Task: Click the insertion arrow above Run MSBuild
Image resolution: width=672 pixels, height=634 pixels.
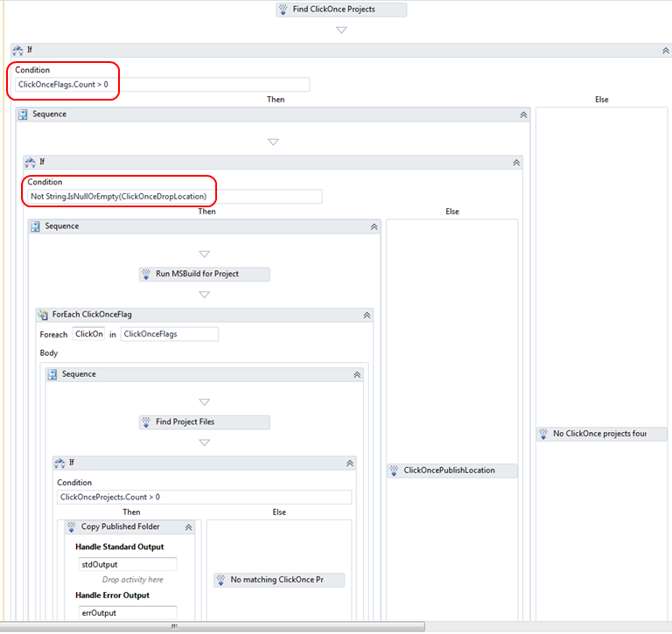Action: 205,254
